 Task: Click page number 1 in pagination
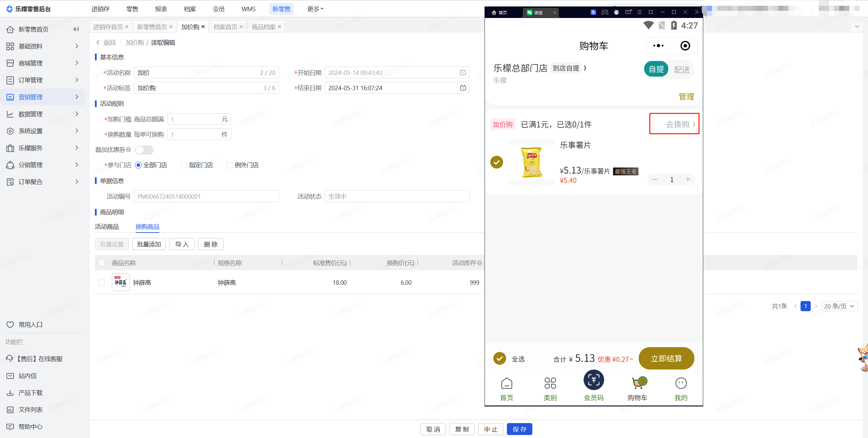806,306
